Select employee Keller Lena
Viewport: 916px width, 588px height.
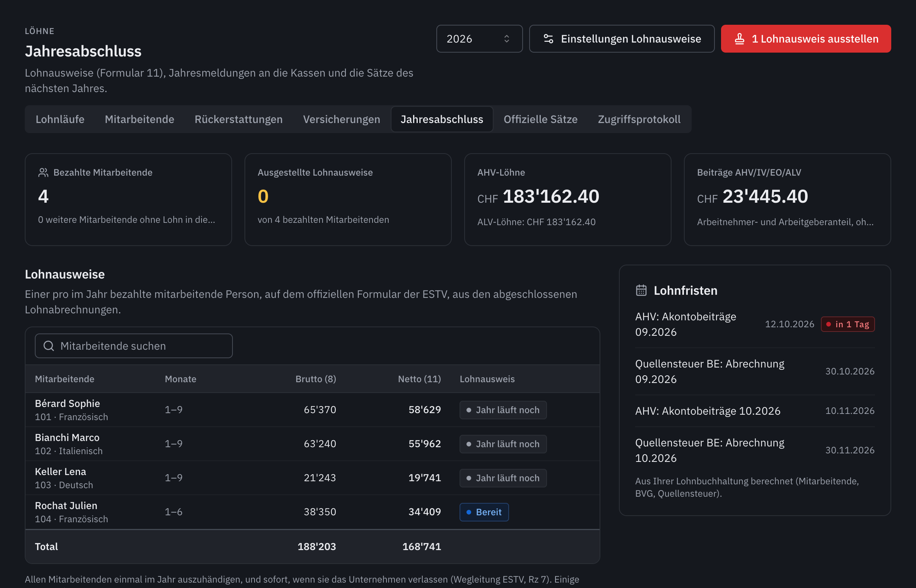[60, 472]
